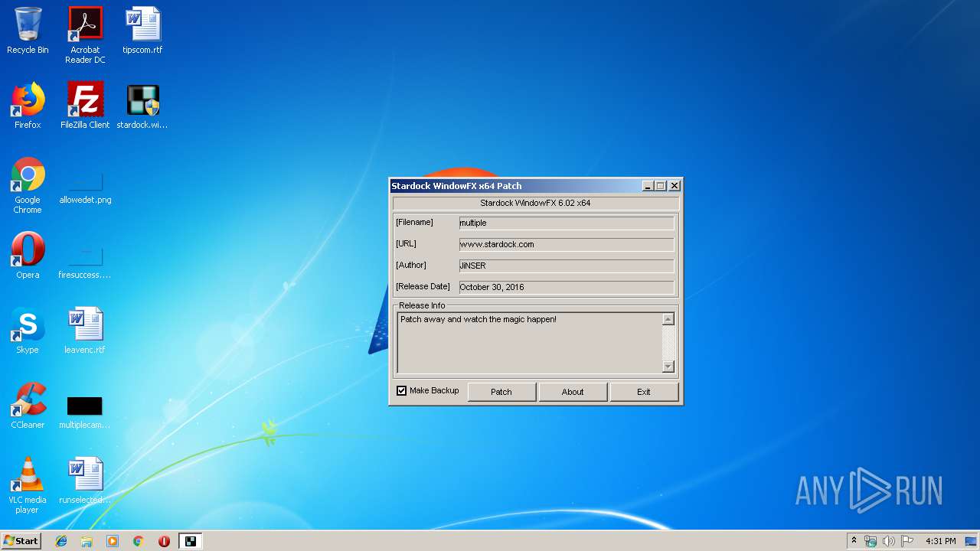The height and width of the screenshot is (551, 980).
Task: Select the runselected document icon
Action: click(x=85, y=481)
